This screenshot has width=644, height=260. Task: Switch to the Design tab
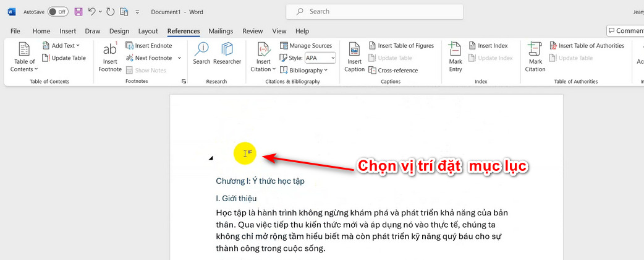coord(119,32)
